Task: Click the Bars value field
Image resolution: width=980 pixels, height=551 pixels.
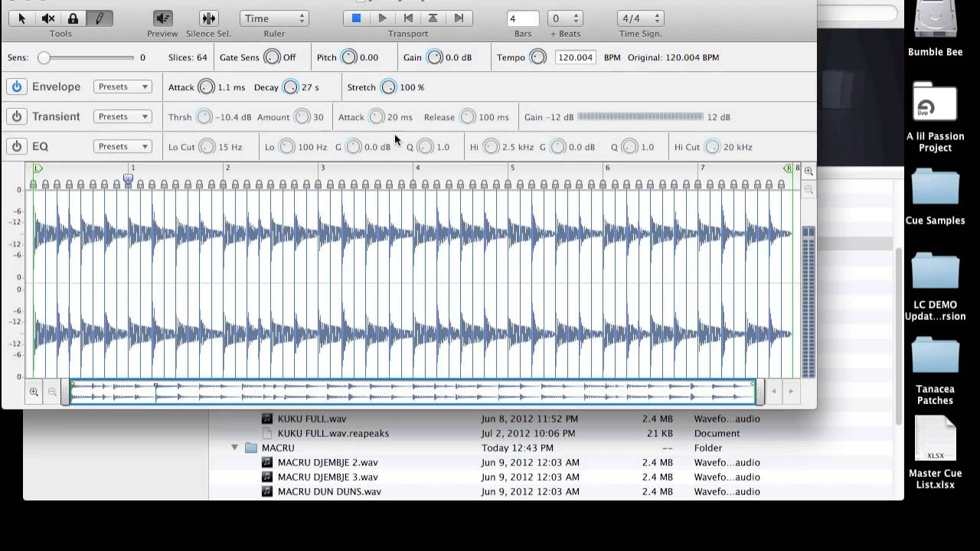Action: pyautogui.click(x=523, y=18)
